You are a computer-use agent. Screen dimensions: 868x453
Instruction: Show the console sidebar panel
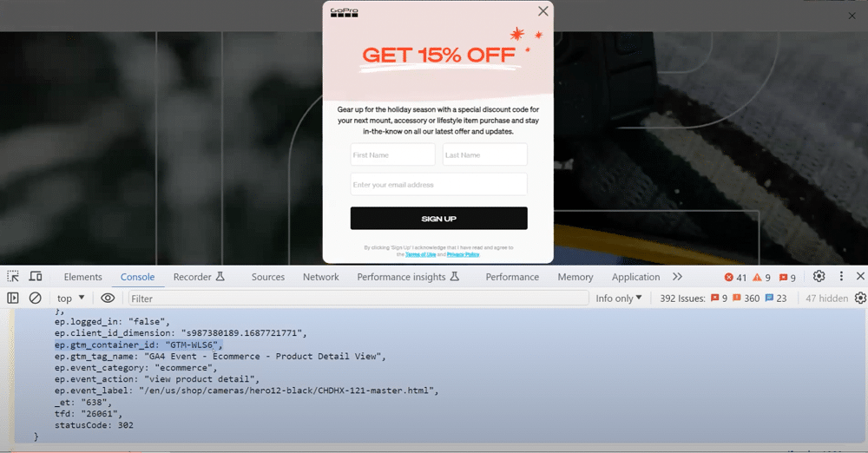pos(13,298)
